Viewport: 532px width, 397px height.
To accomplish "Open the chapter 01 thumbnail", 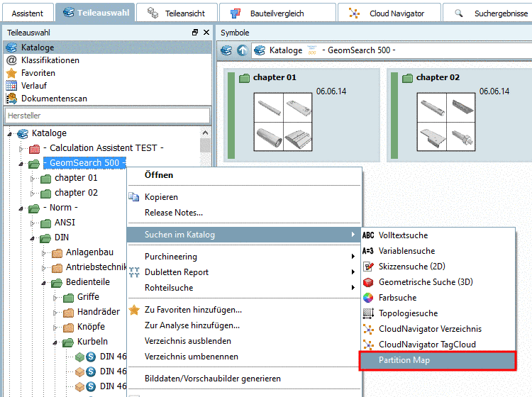I will pos(283,122).
